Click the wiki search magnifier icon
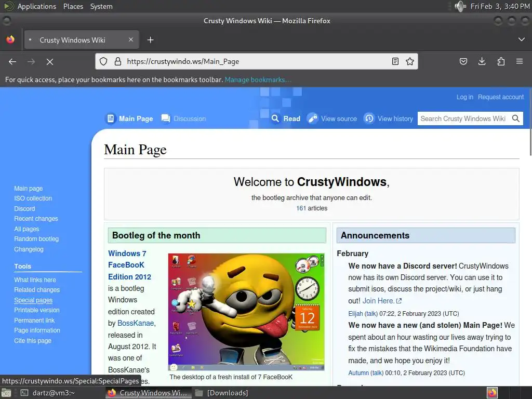The image size is (532, 399). (516, 118)
